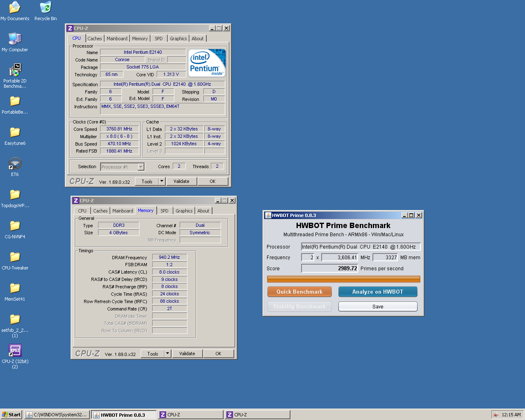Click the Z icon in upper CPU-Z title bar
Image resolution: width=525 pixels, height=420 pixels.
point(70,28)
